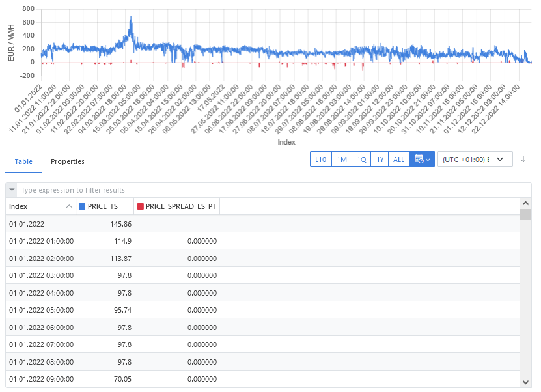Select the L10 range toggle
This screenshot has width=541, height=392.
(320, 160)
